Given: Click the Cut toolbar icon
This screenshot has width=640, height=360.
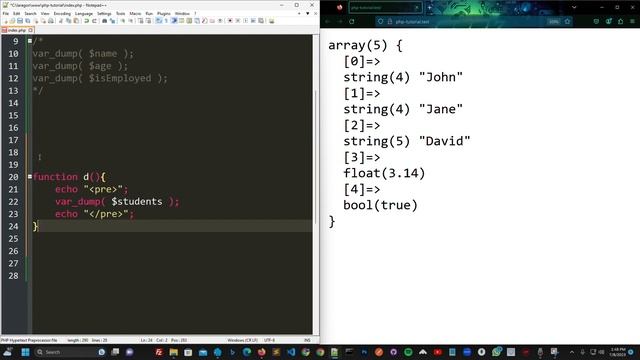Looking at the screenshot, I should click(x=61, y=21).
